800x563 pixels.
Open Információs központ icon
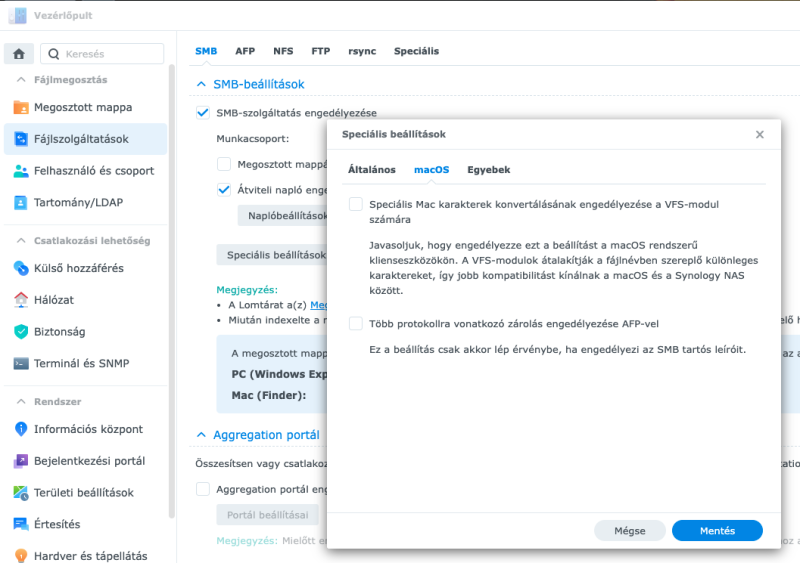point(20,429)
